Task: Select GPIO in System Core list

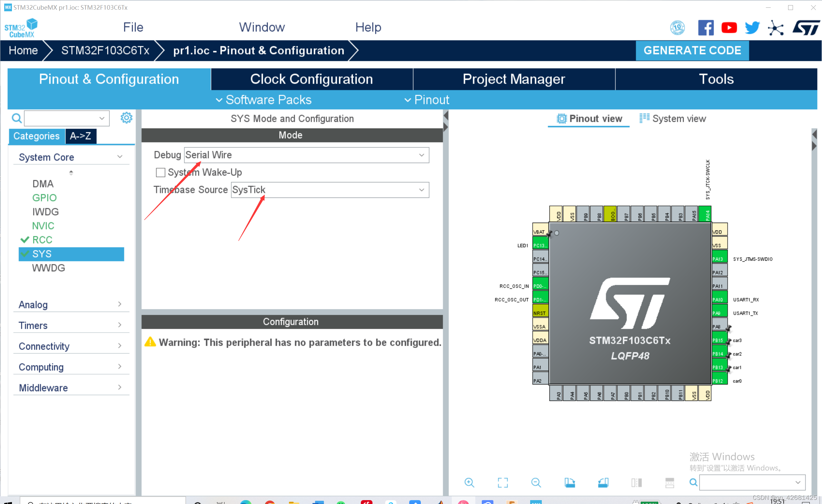Action: click(x=45, y=198)
